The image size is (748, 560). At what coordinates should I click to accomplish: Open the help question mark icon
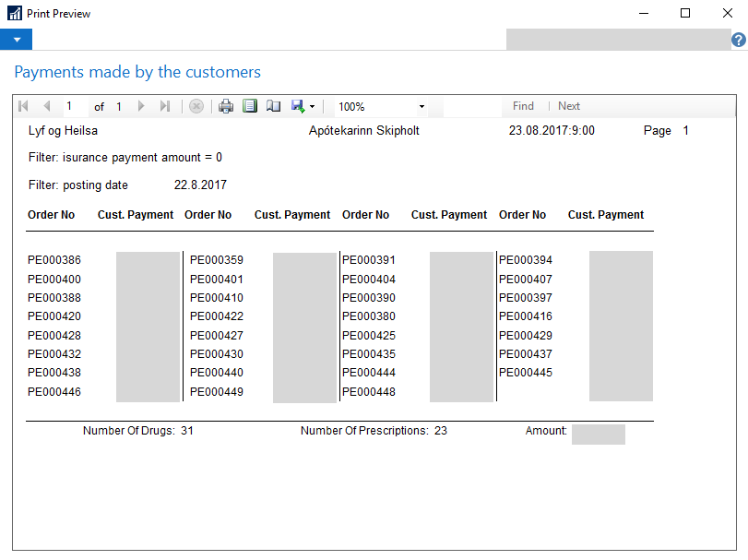click(739, 41)
